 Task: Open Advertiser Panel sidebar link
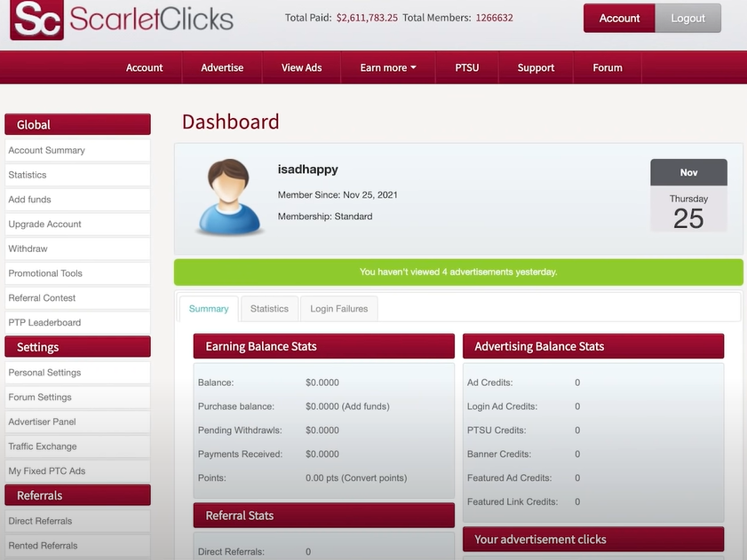point(77,422)
